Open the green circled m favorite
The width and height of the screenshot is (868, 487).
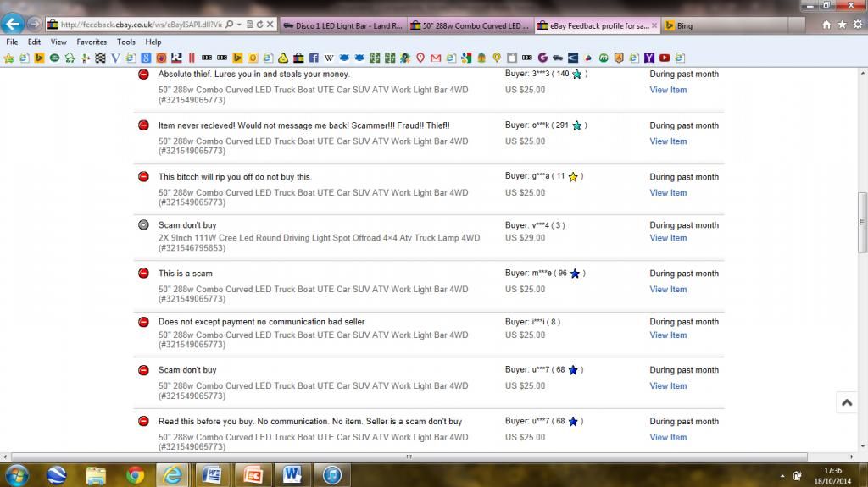point(604,58)
